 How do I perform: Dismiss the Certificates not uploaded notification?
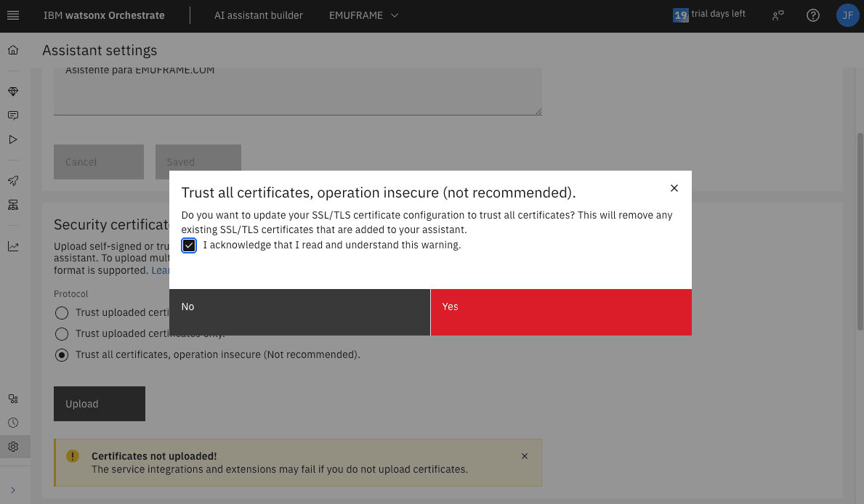point(525,456)
